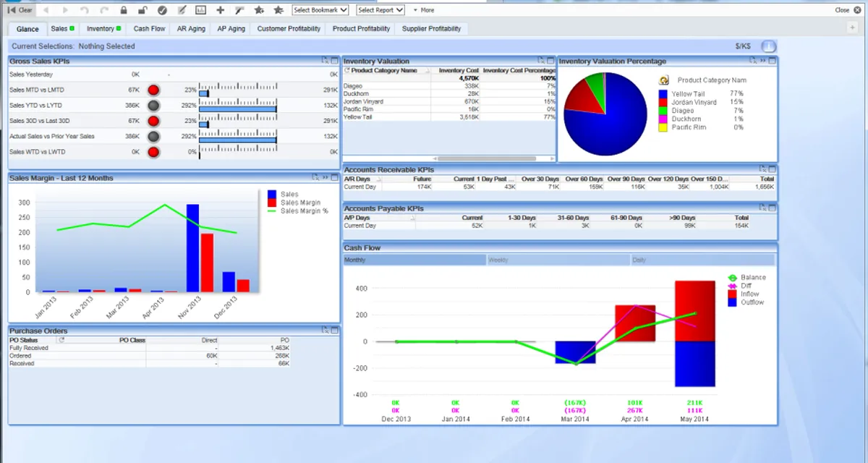
Task: Open the Select Bookmark dropdown
Action: click(320, 10)
